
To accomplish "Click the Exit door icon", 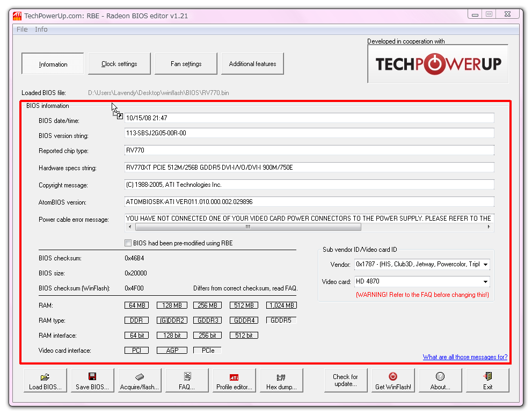I will coord(487,376).
